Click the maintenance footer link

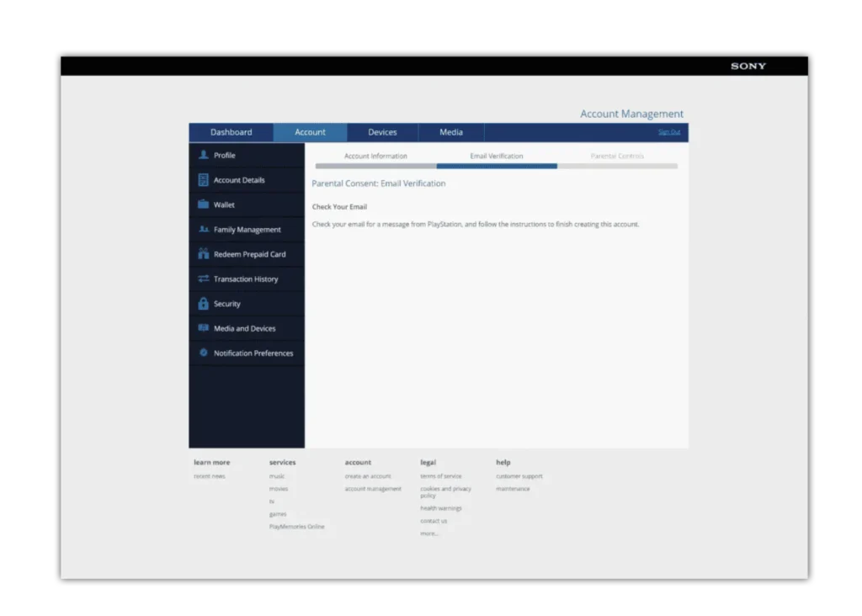pyautogui.click(x=513, y=489)
